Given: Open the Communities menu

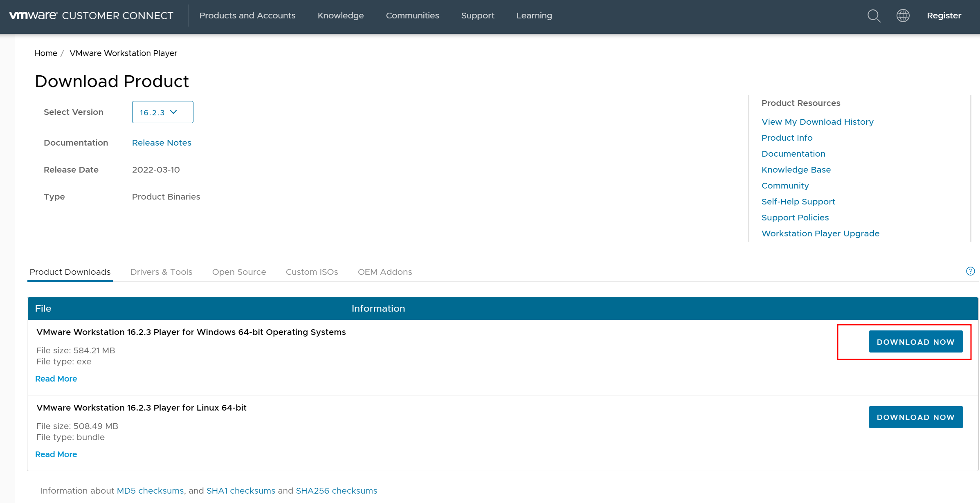Looking at the screenshot, I should click(x=412, y=16).
